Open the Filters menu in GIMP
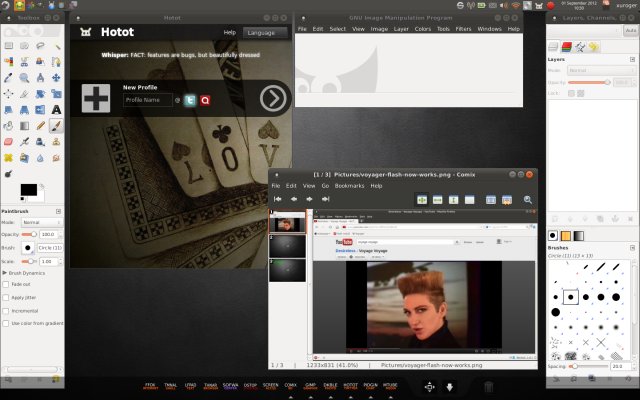Screen dimensions: 640x400 (x=463, y=29)
